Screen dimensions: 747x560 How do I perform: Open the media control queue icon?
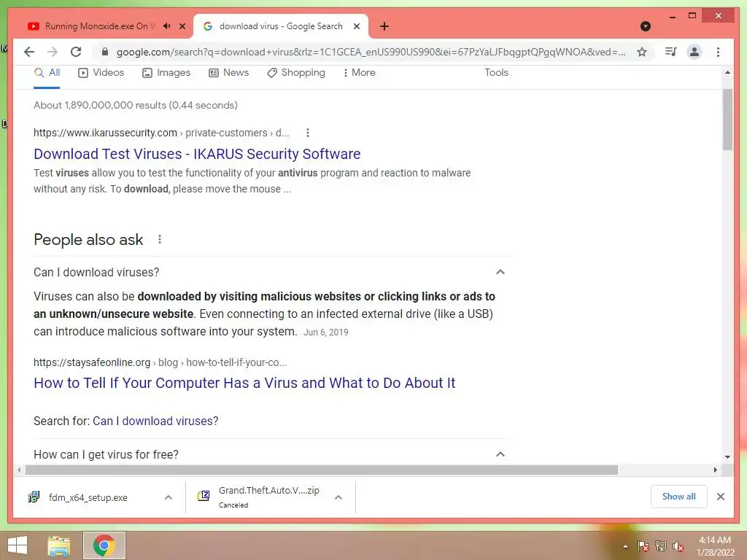[671, 52]
